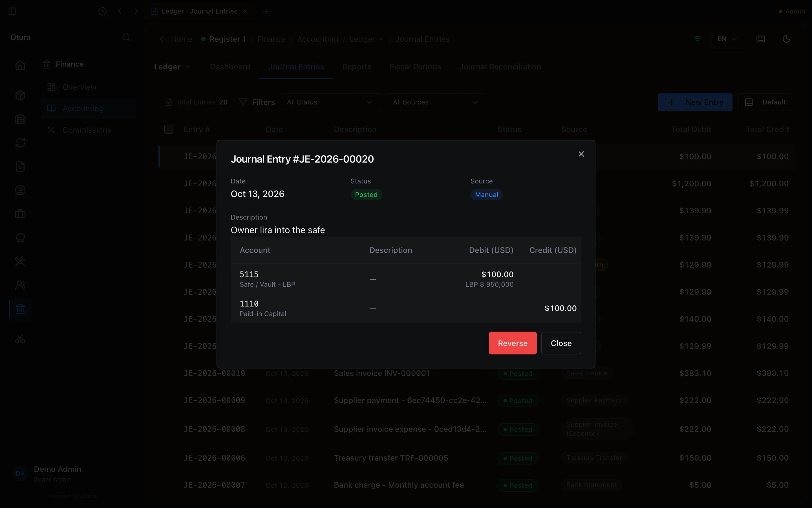Expand the Ledger module dropdown

[172, 67]
